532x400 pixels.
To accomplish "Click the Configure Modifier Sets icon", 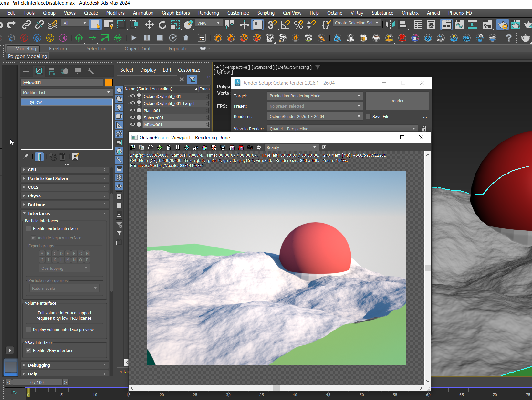I will pos(76,157).
